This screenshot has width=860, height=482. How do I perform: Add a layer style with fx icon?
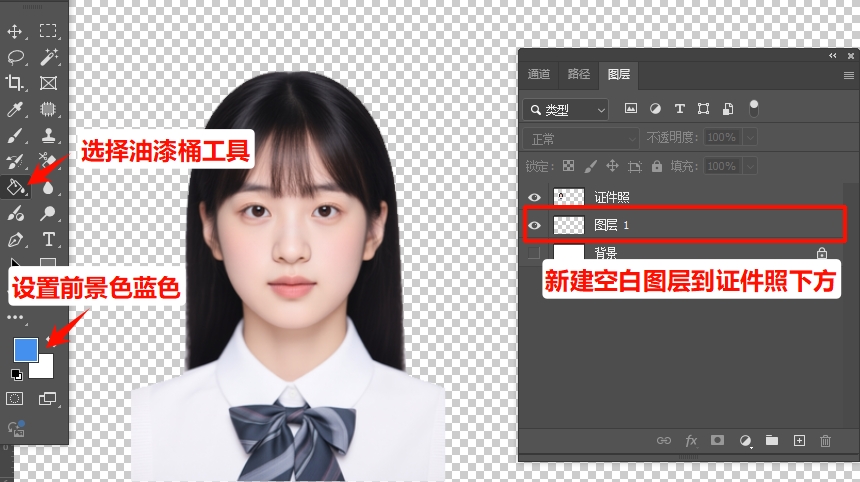pos(691,440)
